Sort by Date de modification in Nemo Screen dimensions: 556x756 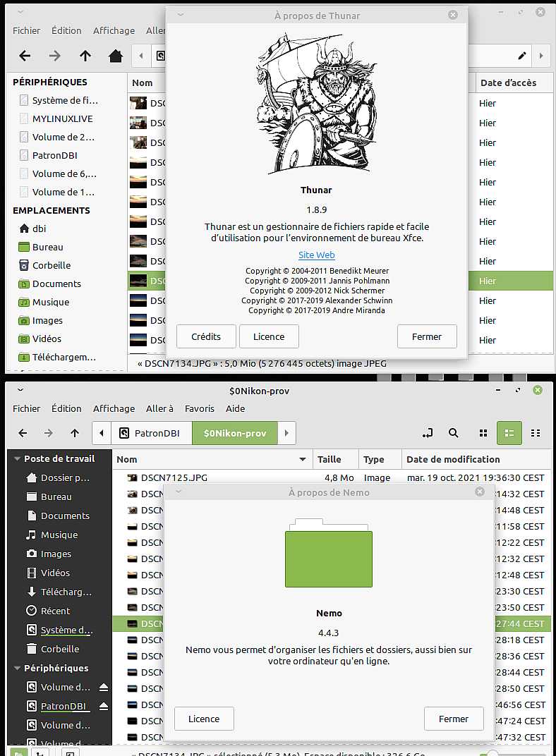[x=476, y=460]
